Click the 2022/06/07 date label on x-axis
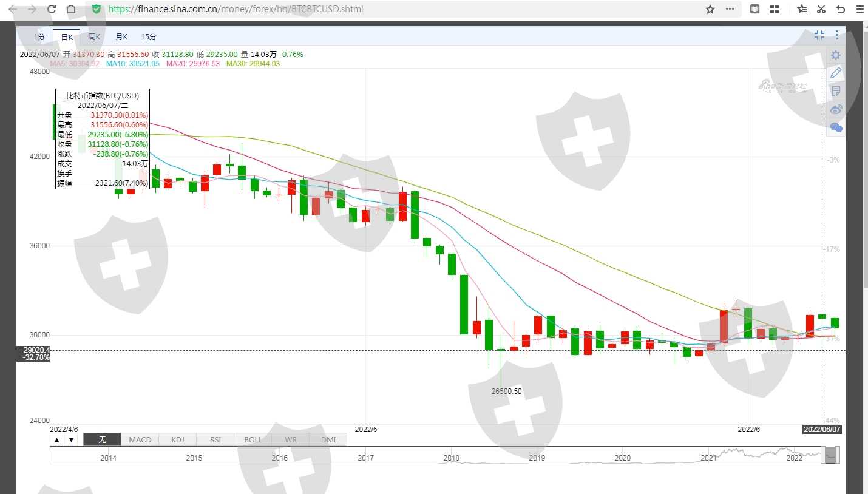This screenshot has height=494, width=868. pyautogui.click(x=822, y=429)
